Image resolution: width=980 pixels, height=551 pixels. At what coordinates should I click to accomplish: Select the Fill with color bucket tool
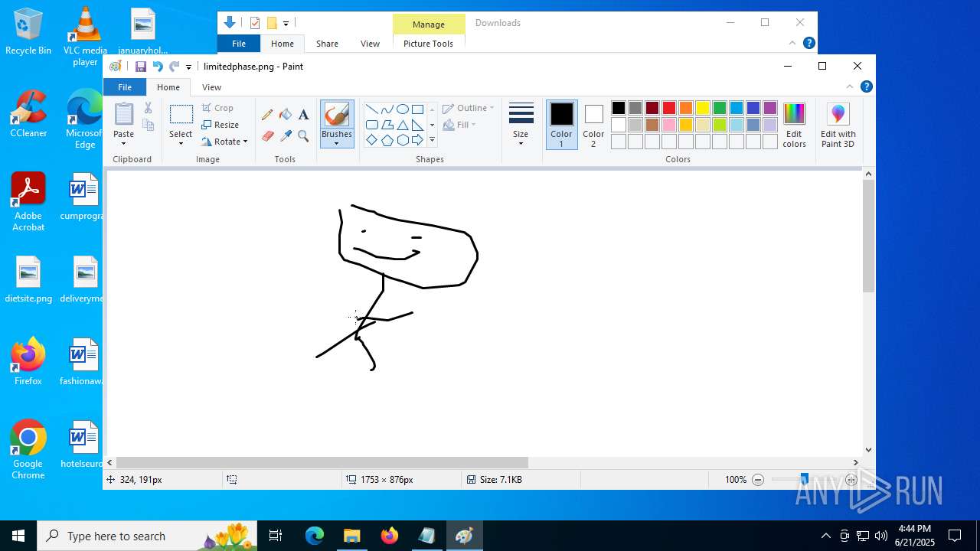286,115
